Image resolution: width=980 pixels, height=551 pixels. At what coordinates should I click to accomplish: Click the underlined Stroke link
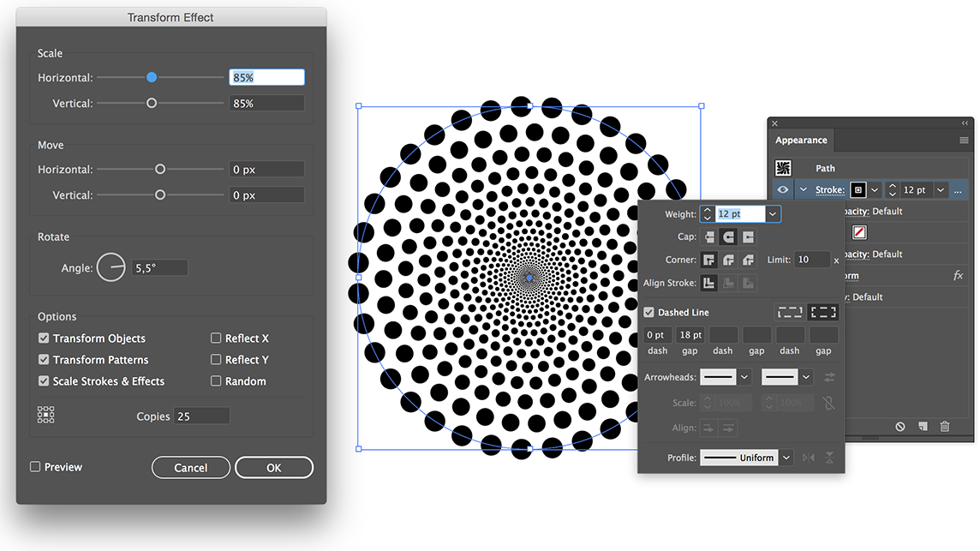[830, 189]
